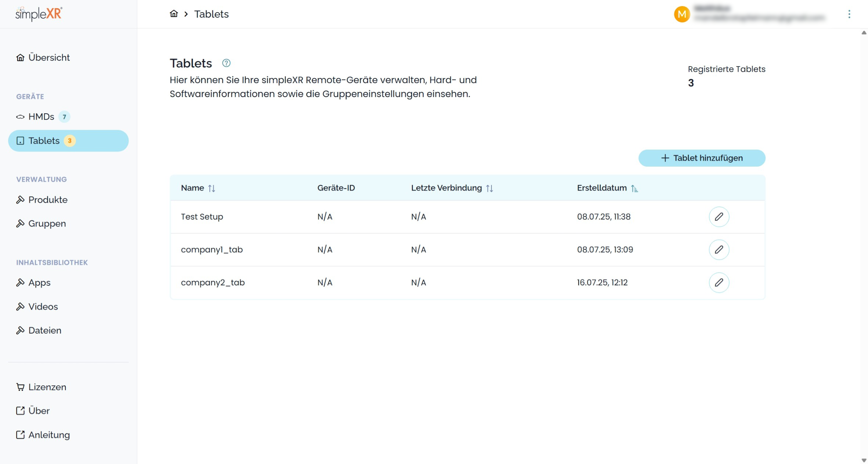Open the Apps content library

coord(39,283)
